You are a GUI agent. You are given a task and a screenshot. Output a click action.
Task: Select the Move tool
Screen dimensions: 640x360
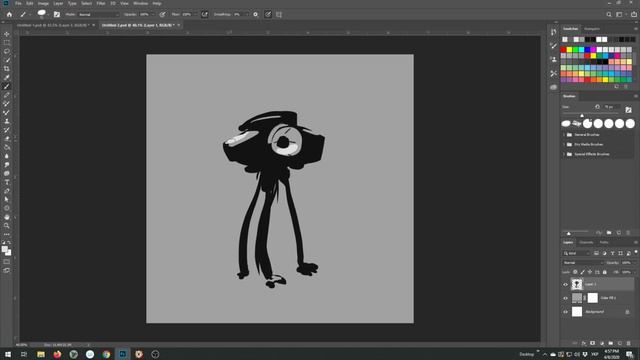[7, 34]
